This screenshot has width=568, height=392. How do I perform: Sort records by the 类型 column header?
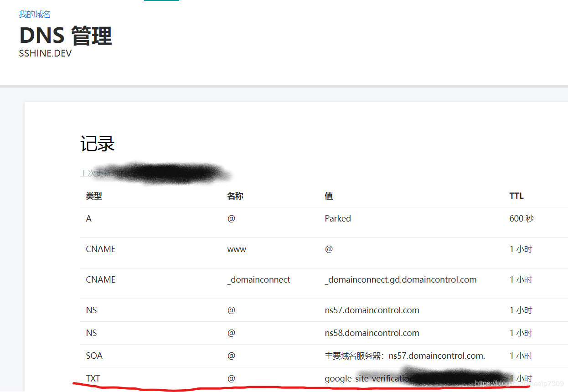93,196
